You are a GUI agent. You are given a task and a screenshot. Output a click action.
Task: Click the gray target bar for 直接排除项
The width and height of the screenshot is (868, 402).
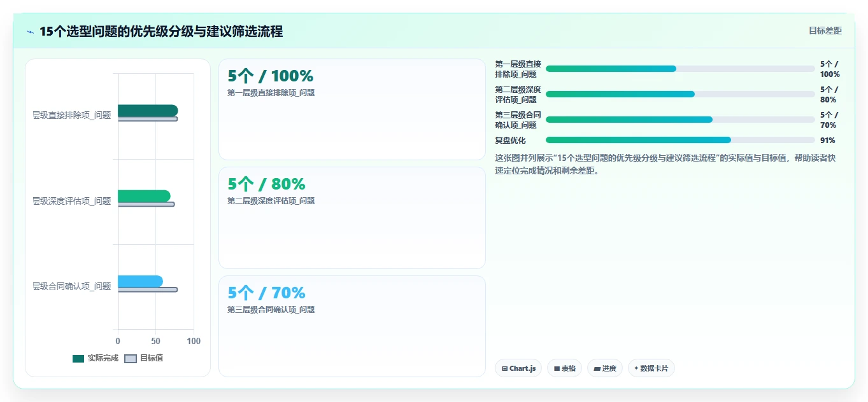tap(148, 119)
